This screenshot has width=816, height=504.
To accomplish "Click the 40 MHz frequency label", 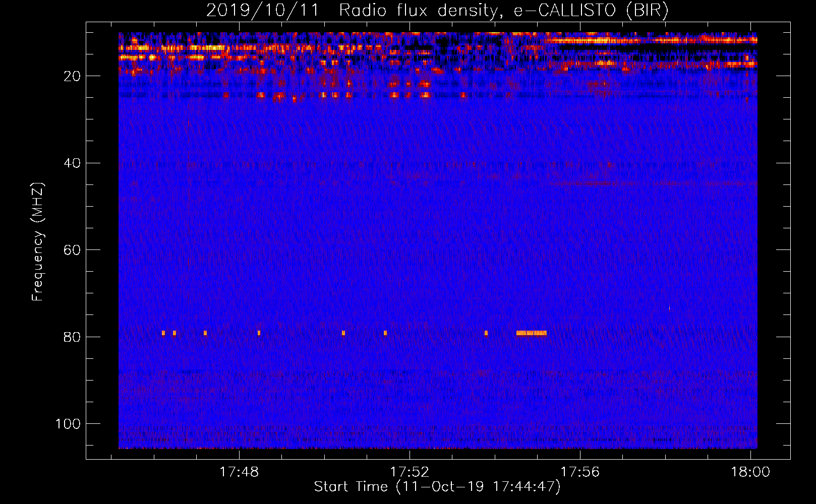I will [72, 163].
